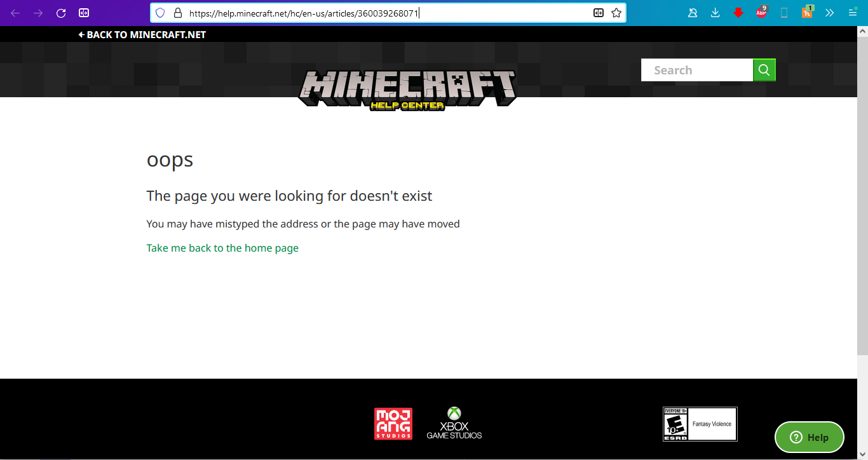The width and height of the screenshot is (868, 460).
Task: Click the screenshot icon beside the reload button
Action: coord(84,13)
